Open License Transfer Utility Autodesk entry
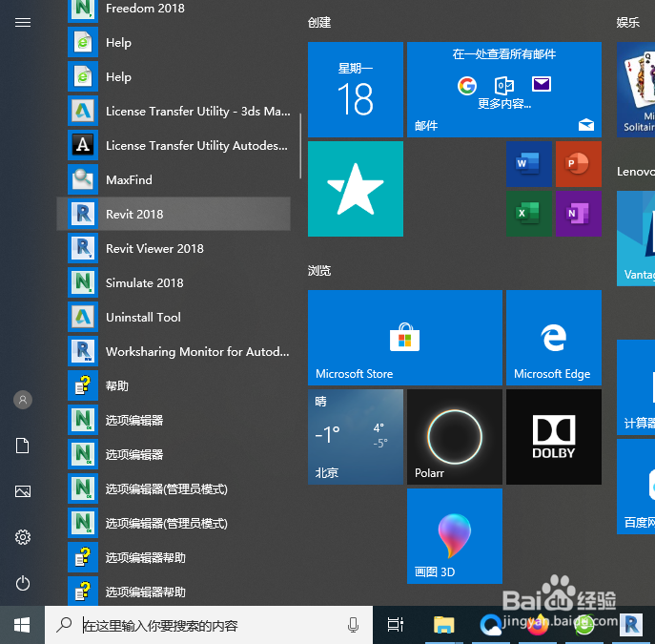Screen dimensions: 655x644 [174, 145]
